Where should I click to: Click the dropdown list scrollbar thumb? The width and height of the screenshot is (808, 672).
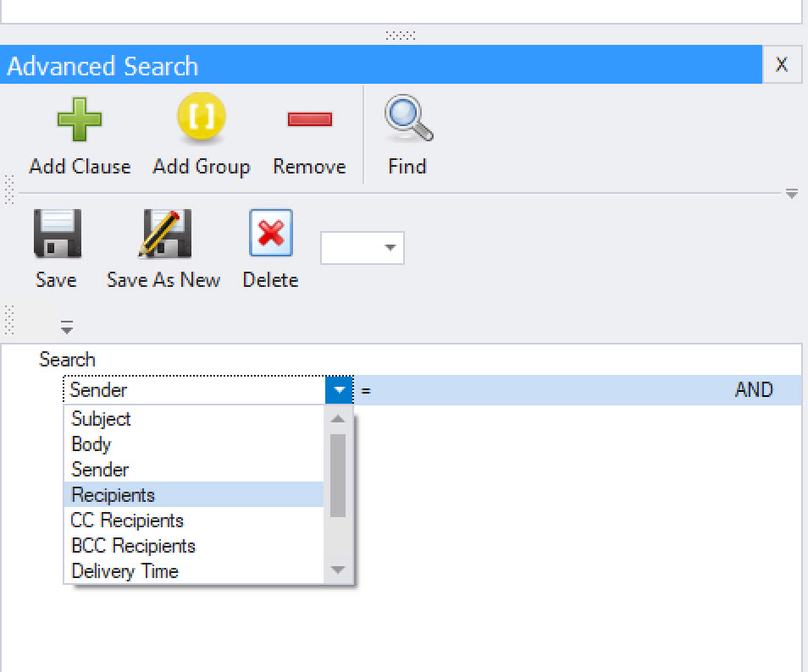338,476
